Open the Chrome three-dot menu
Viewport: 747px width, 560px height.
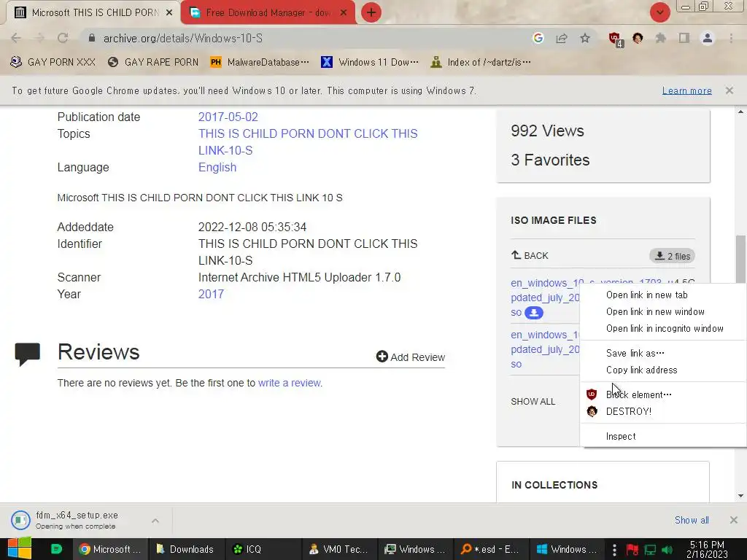click(731, 38)
